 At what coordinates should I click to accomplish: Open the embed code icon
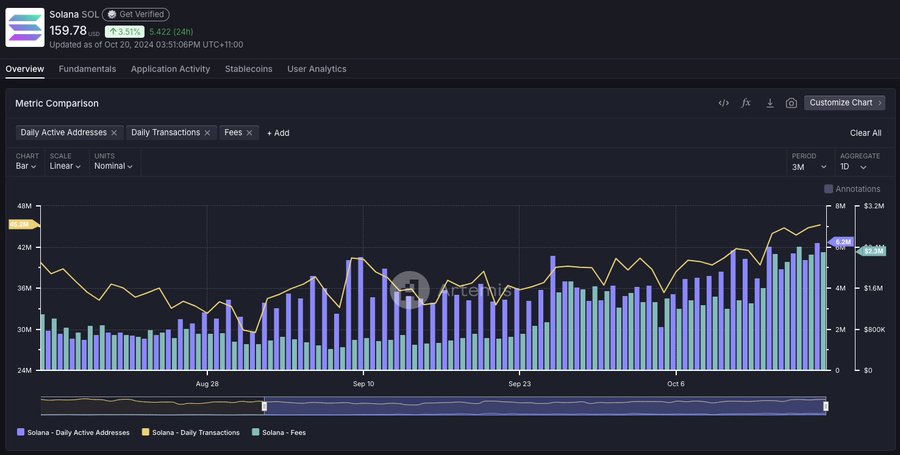tap(723, 103)
